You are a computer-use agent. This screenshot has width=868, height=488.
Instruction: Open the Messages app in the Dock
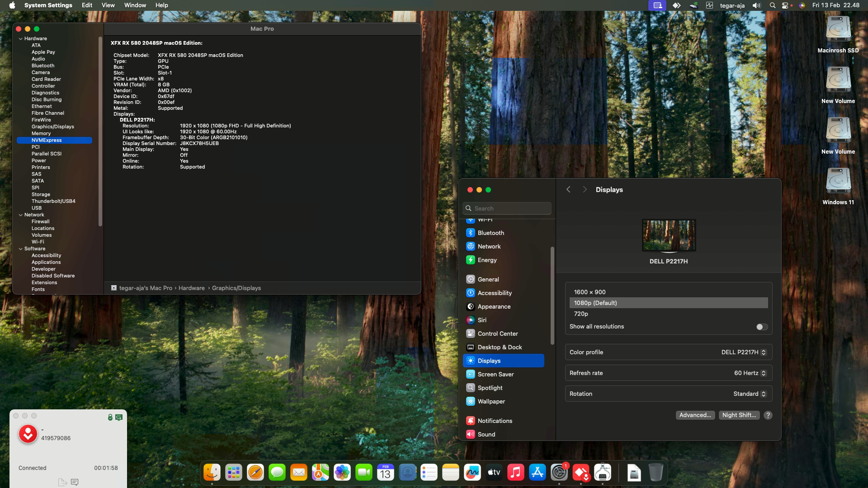point(277,473)
